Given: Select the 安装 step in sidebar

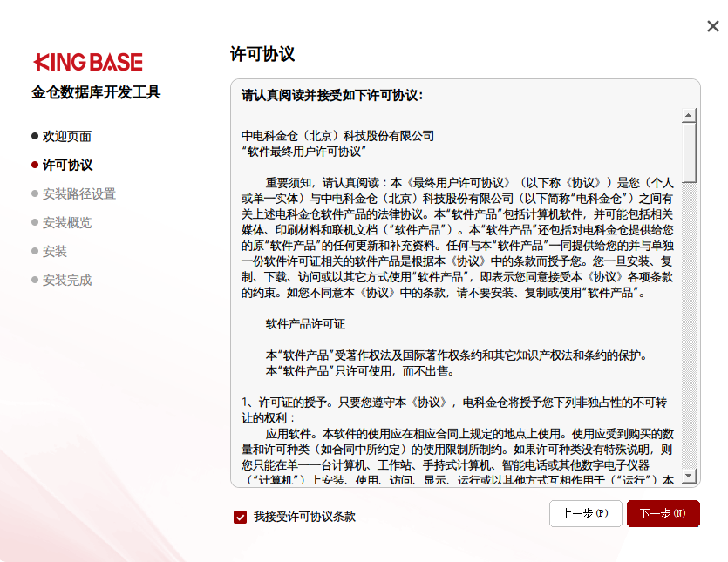Looking at the screenshot, I should 55,251.
